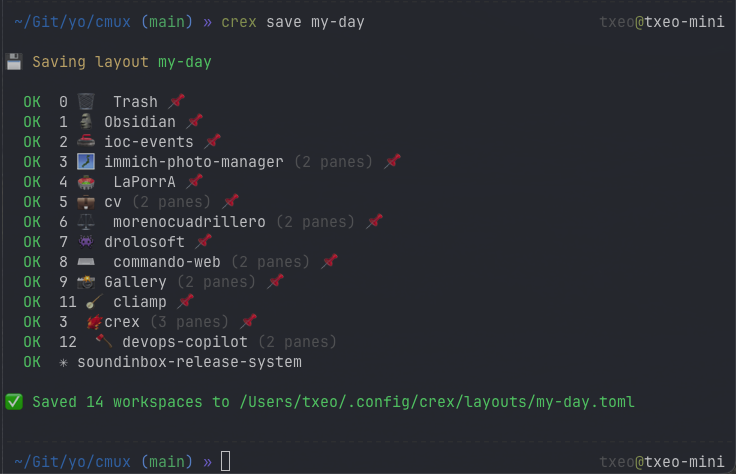Screen dimensions: 736x474
Task: Click the 'commando-web' workspace name
Action: click(x=167, y=262)
